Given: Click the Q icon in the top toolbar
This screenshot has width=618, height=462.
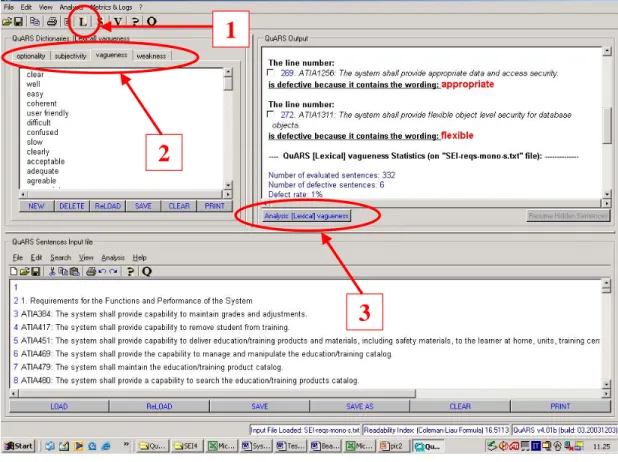Looking at the screenshot, I should coord(152,22).
